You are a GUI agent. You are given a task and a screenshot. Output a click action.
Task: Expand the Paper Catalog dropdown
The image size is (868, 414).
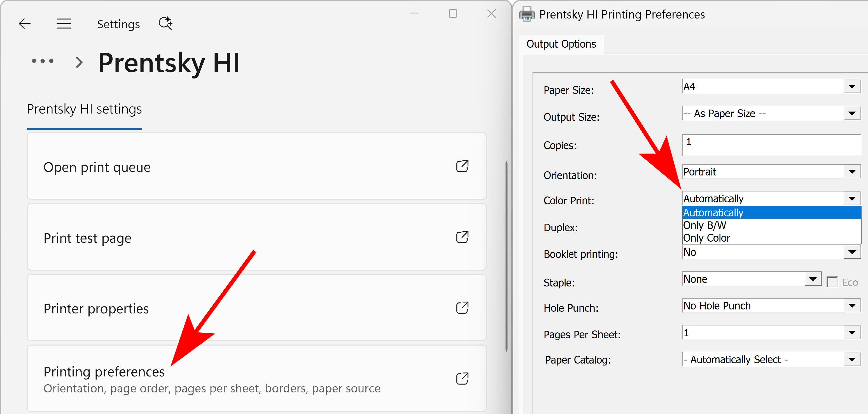pos(852,359)
